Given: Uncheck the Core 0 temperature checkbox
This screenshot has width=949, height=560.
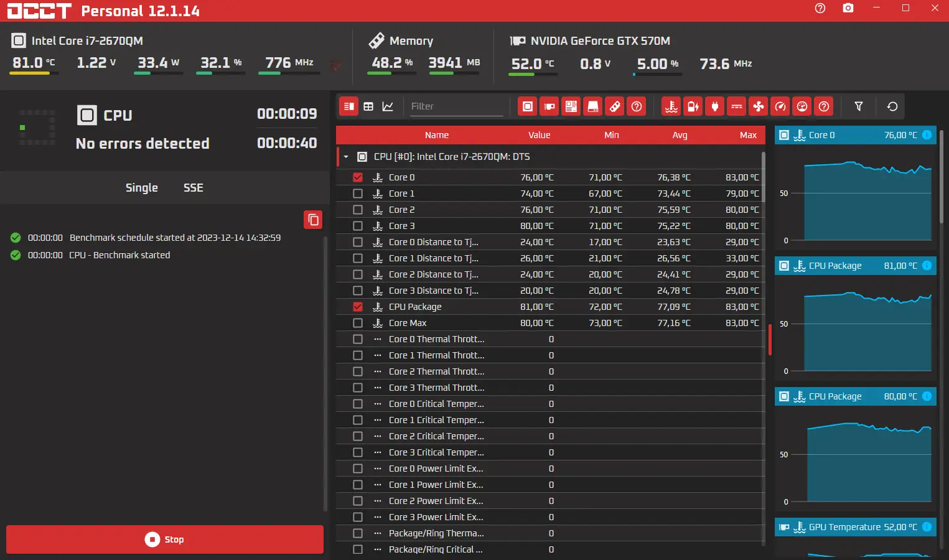Looking at the screenshot, I should 358,177.
